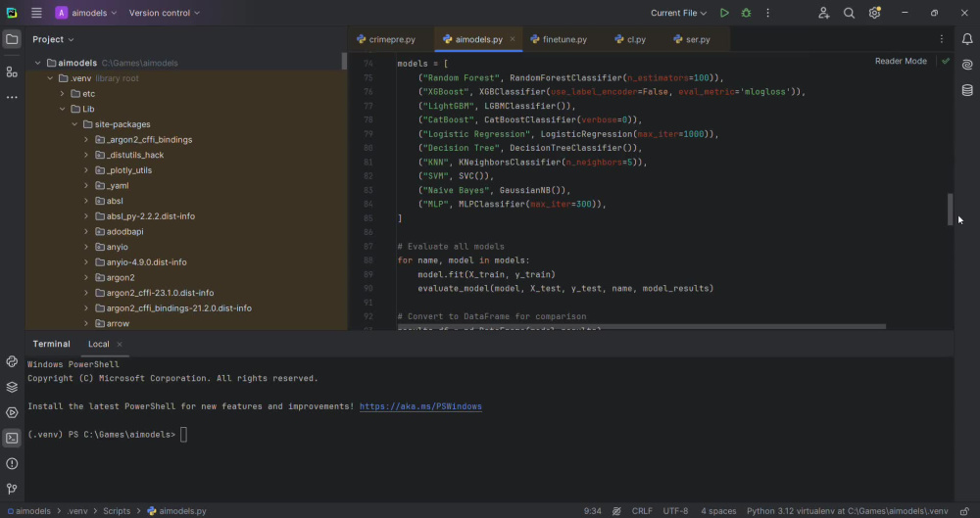
Task: Expand the etc folder
Action: [x=63, y=94]
